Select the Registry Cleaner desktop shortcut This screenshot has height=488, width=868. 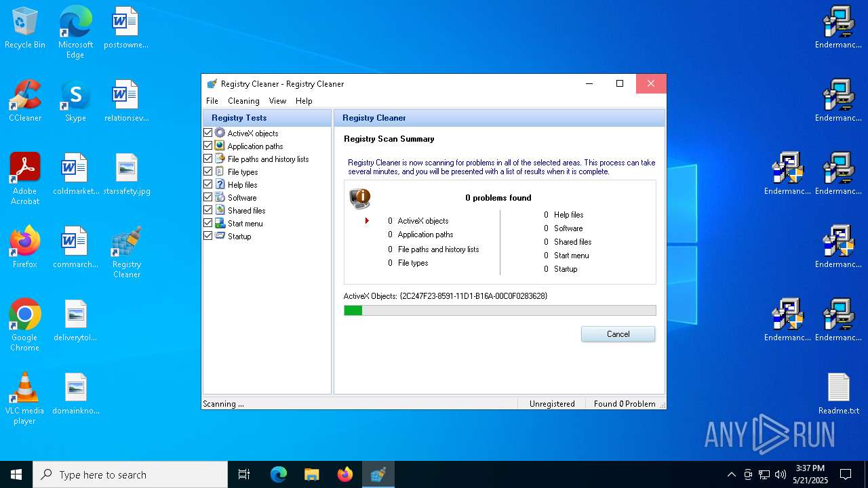[127, 252]
